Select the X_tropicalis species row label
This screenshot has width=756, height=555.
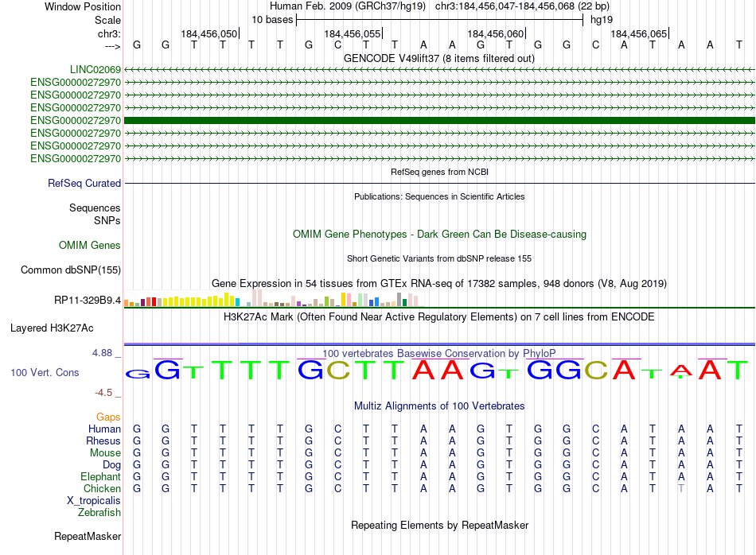pyautogui.click(x=94, y=501)
